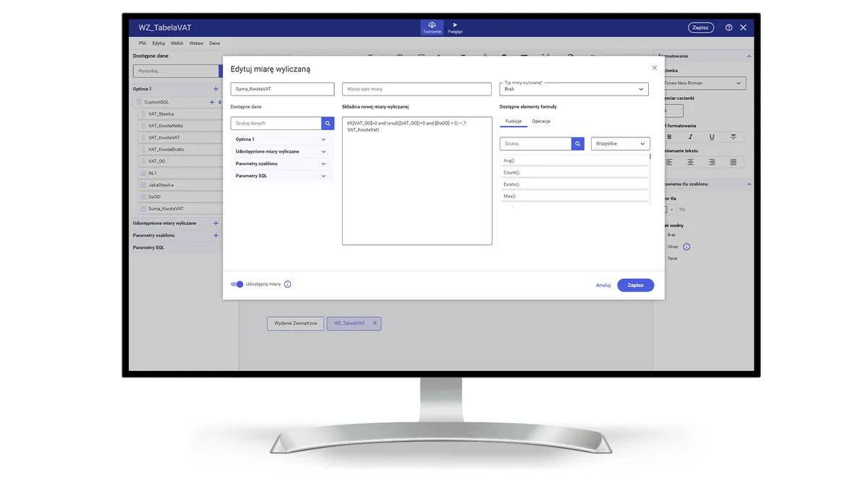Close the WZ_TabelaVAT bottom tab
This screenshot has height=486, width=868.
375,323
